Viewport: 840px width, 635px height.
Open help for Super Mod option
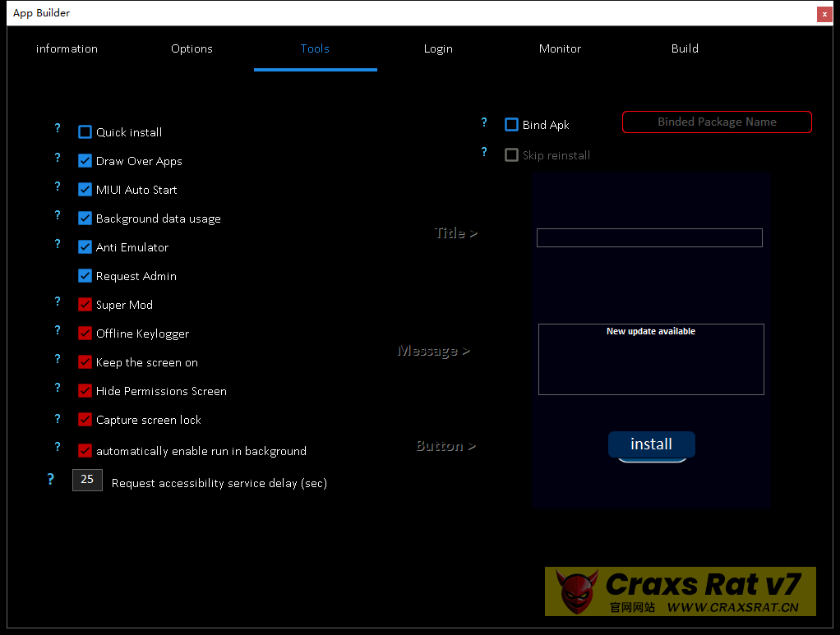click(x=57, y=301)
